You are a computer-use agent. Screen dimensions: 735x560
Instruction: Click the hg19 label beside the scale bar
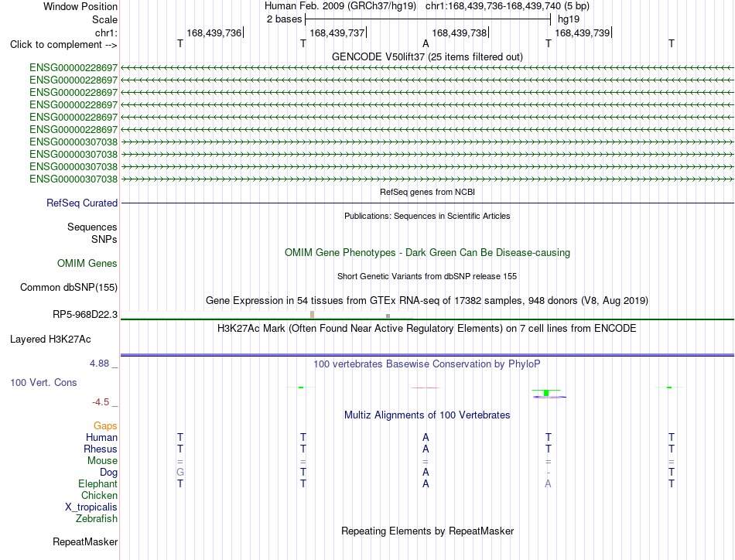569,19
